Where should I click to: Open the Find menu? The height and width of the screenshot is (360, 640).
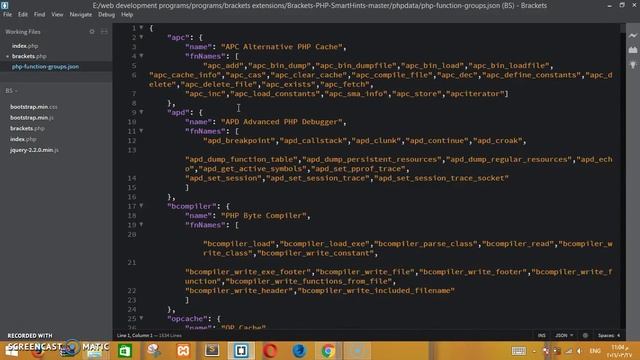(39, 14)
